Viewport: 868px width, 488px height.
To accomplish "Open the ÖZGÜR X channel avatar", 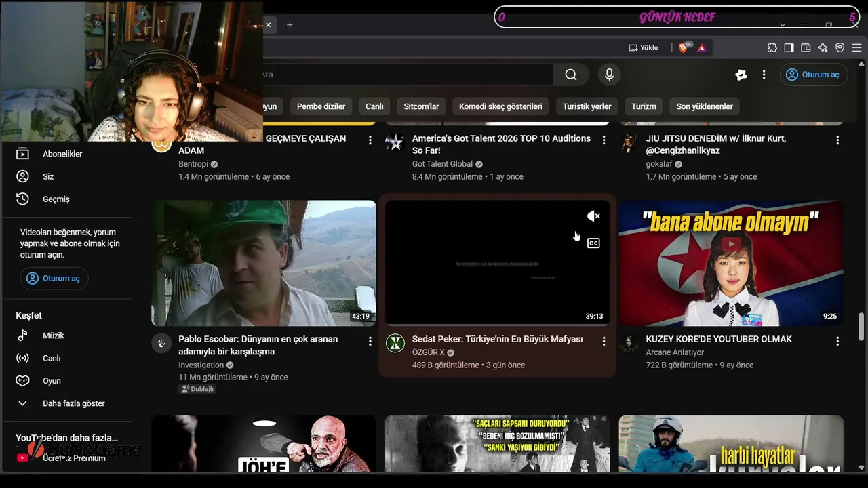I will pos(395,343).
